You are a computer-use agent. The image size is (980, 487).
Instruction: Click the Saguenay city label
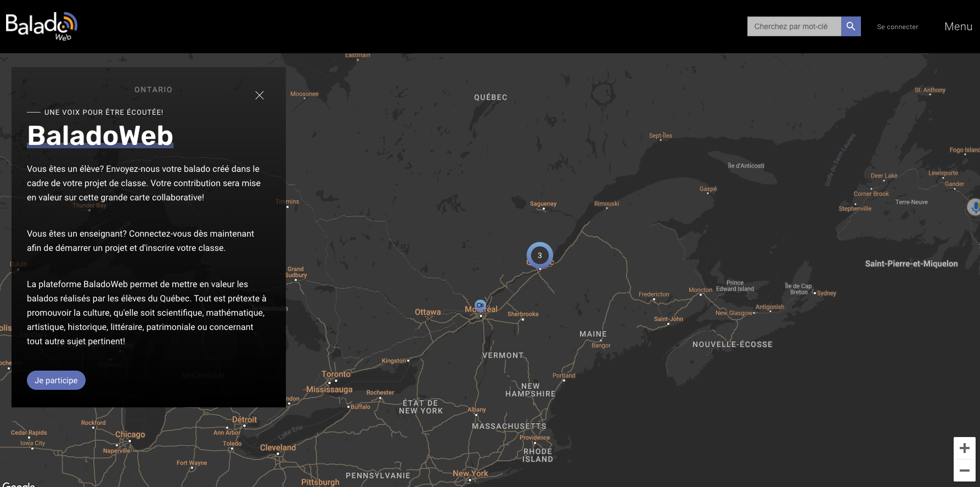point(543,204)
